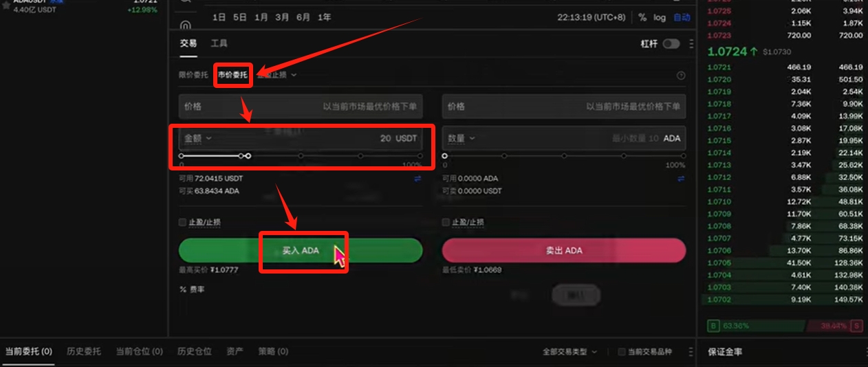Open the 历史委托 tab
Viewport: 868px width, 367px height.
[x=84, y=351]
